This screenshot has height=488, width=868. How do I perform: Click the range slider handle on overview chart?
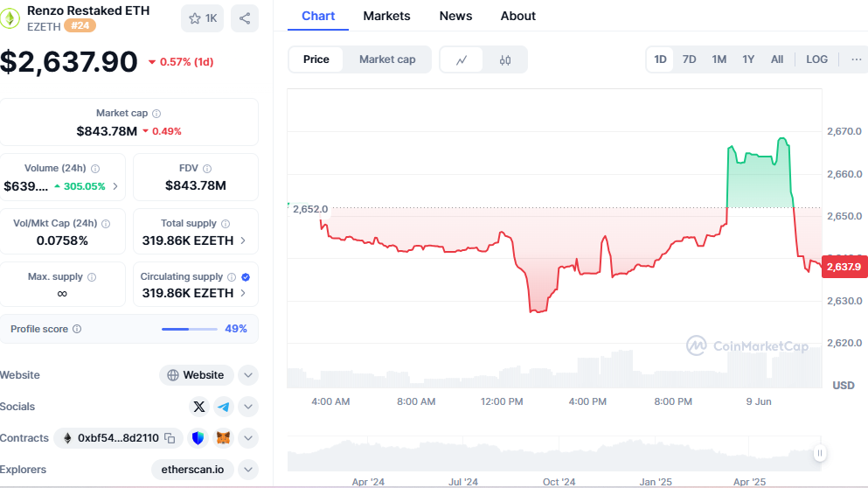click(820, 453)
